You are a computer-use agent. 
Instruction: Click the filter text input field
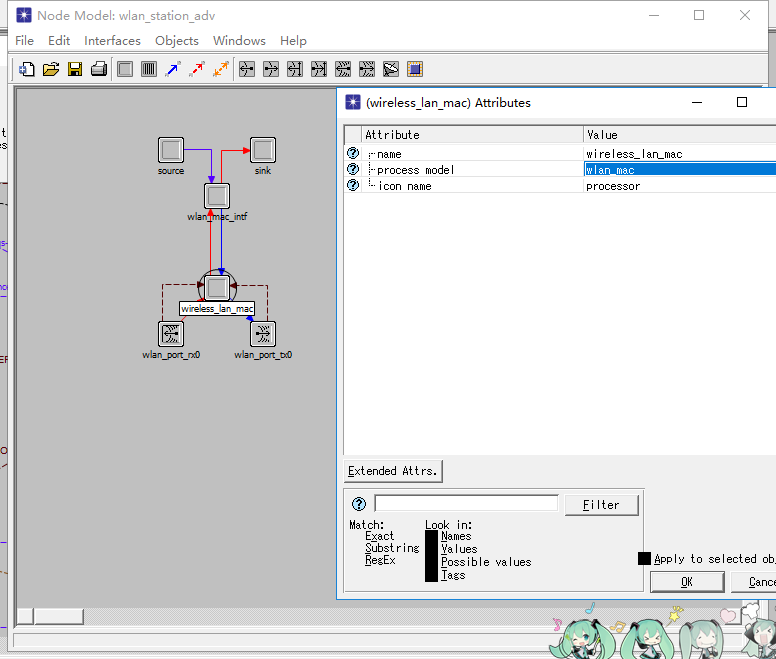pyautogui.click(x=466, y=503)
